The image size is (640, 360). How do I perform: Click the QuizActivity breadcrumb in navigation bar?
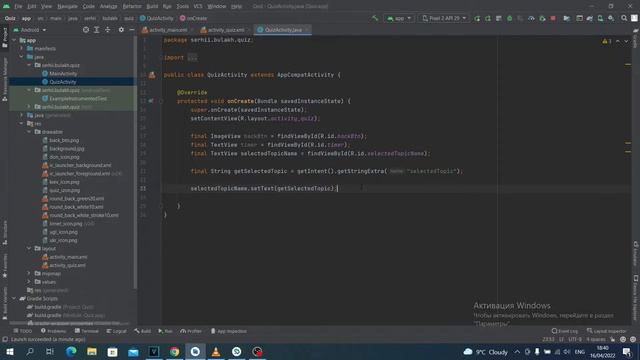tap(157, 18)
